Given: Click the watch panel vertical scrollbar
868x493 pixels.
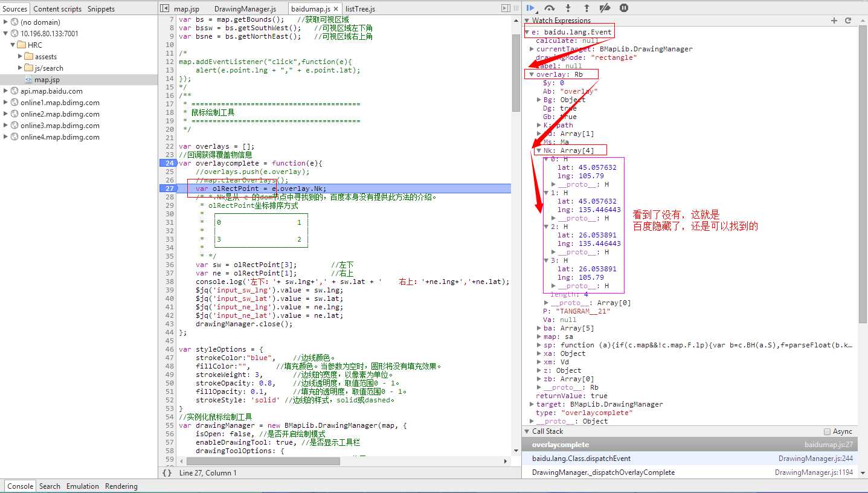Looking at the screenshot, I should coord(862,175).
